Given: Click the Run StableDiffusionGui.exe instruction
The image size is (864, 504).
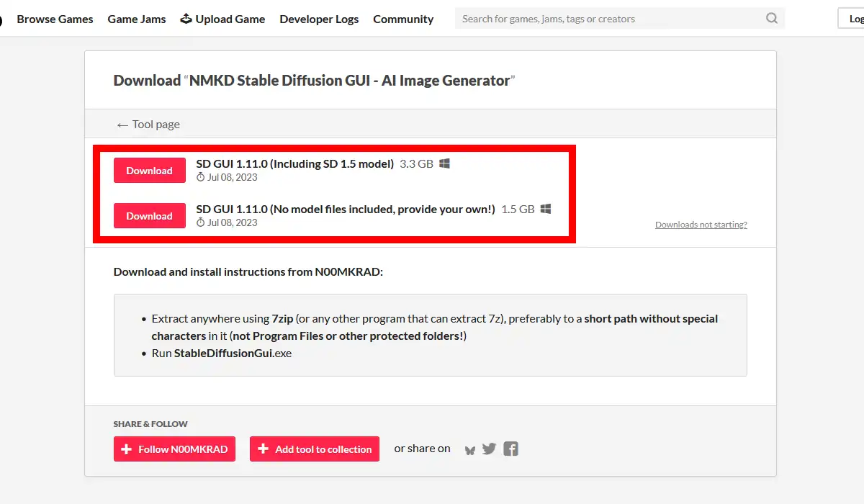Looking at the screenshot, I should tap(222, 353).
